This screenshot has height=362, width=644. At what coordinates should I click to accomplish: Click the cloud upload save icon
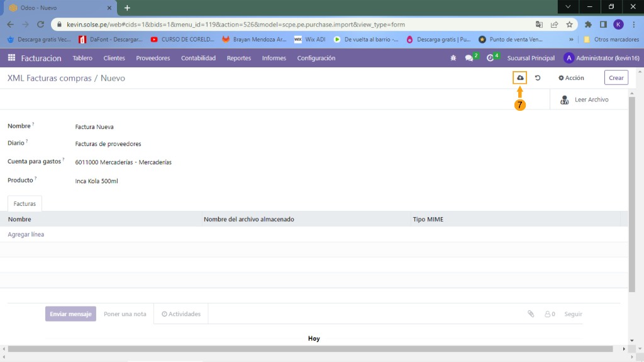click(519, 78)
